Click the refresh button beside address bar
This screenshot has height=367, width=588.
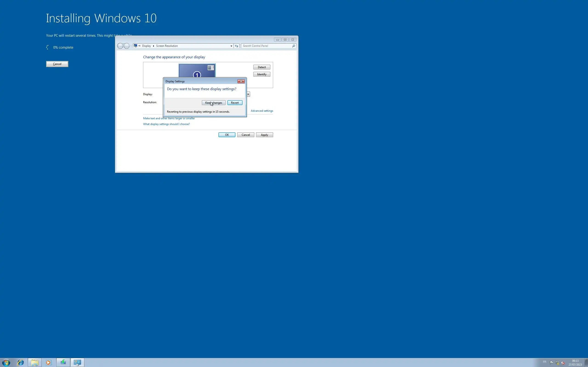tap(236, 46)
